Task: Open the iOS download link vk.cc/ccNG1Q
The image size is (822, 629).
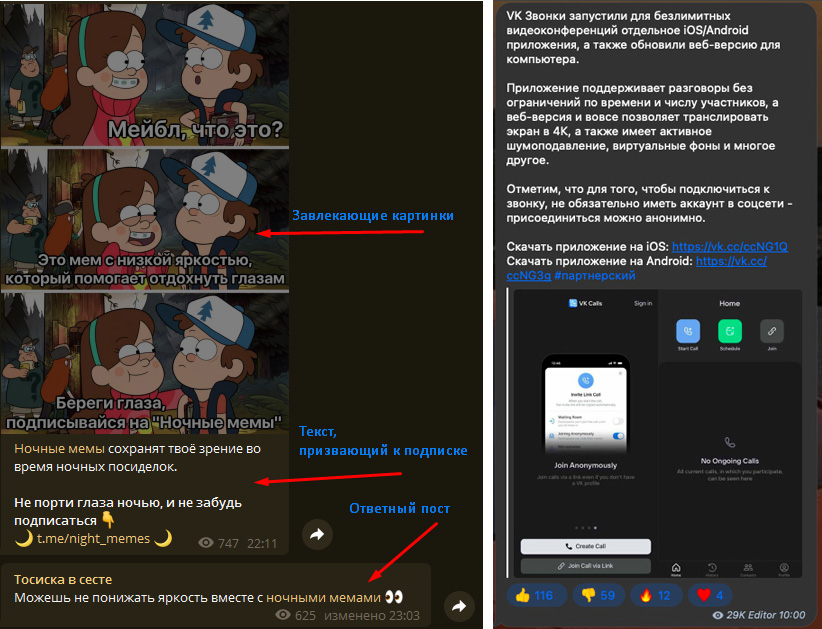Action: [x=730, y=246]
